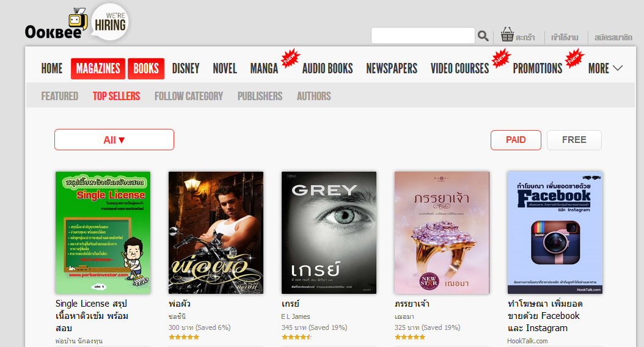This screenshot has height=347, width=644.
Task: Select the FREE filter button
Action: pos(574,140)
